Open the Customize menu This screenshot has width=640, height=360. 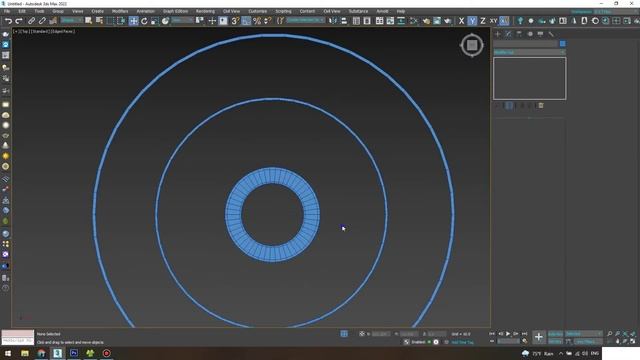click(258, 11)
